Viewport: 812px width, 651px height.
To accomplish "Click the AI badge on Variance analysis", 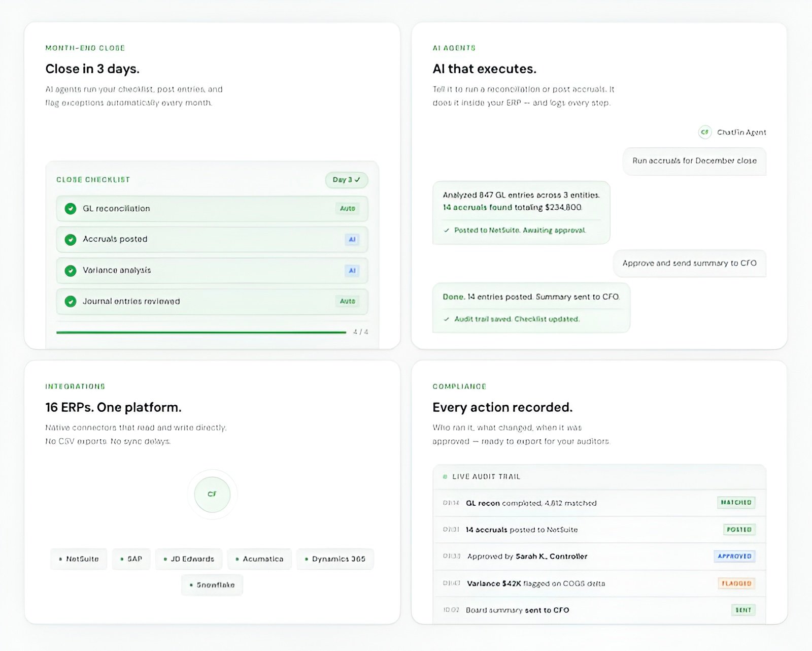I will click(x=352, y=271).
